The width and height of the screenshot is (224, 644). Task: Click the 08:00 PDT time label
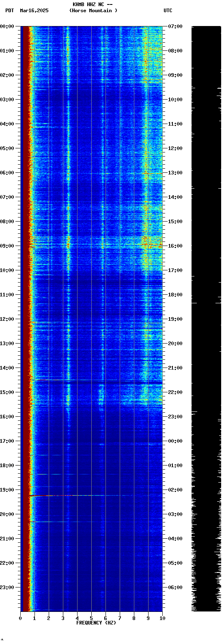[7, 222]
